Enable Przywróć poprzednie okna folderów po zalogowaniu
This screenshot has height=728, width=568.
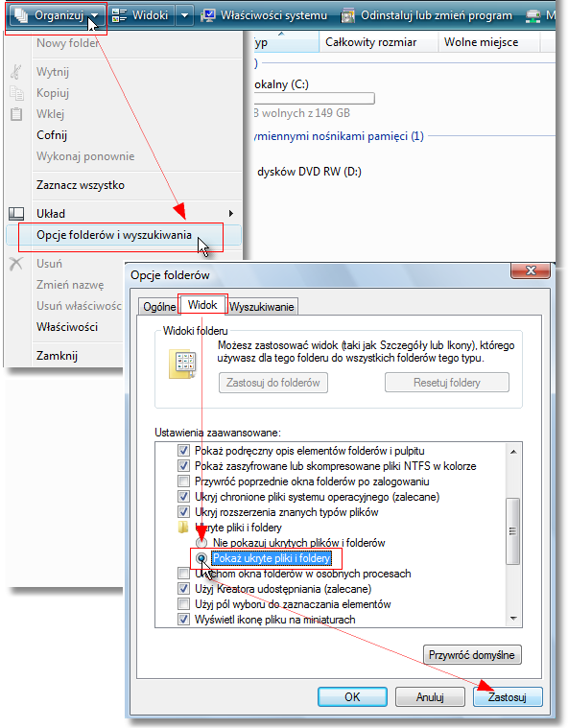(183, 481)
